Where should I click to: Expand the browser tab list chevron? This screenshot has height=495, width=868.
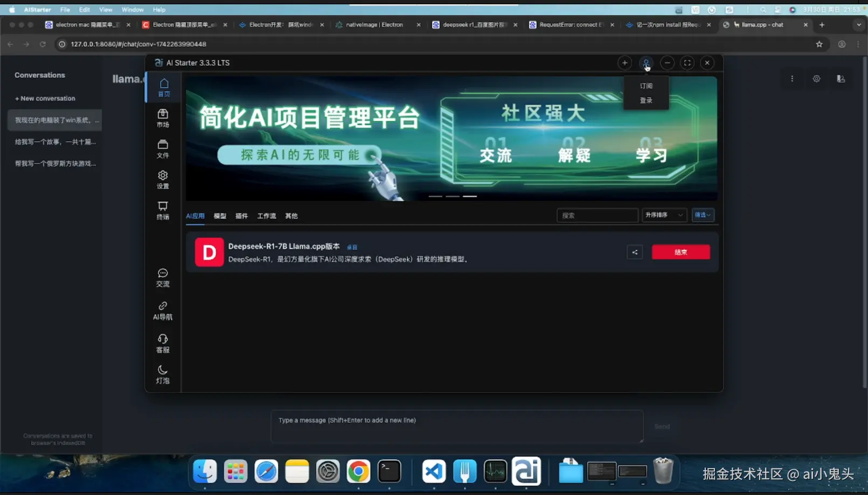(859, 25)
